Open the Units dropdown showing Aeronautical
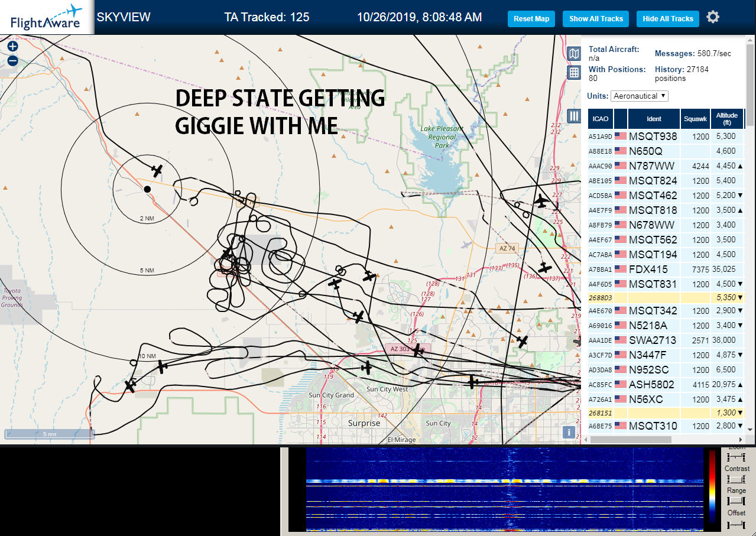This screenshot has width=756, height=536. tap(640, 96)
